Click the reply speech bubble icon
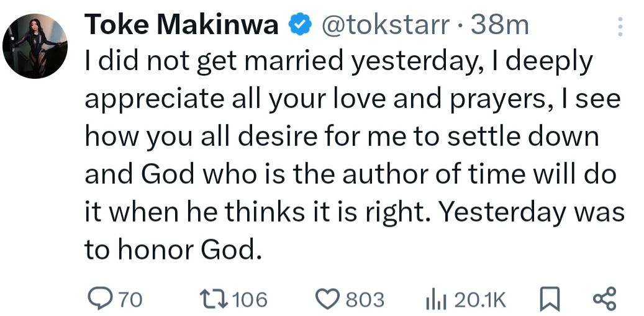Image resolution: width=644 pixels, height=316 pixels. (99, 300)
